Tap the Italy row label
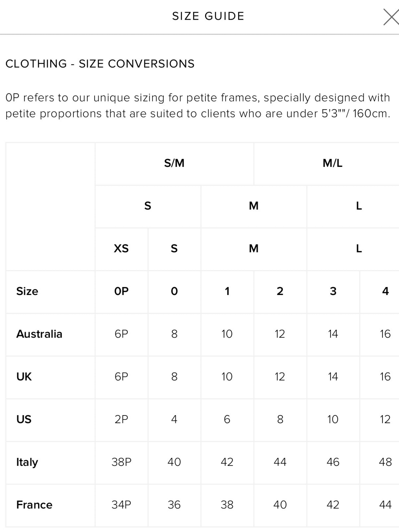Image resolution: width=399 pixels, height=532 pixels. [27, 462]
